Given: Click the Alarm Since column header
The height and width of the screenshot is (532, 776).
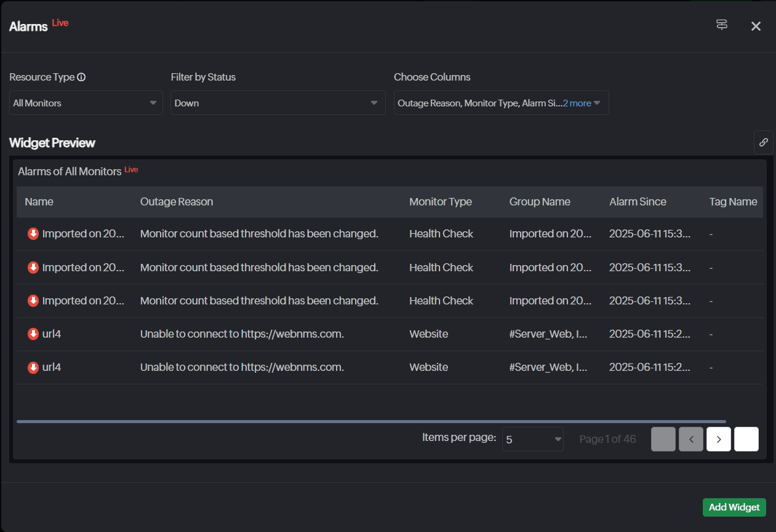Looking at the screenshot, I should [638, 202].
